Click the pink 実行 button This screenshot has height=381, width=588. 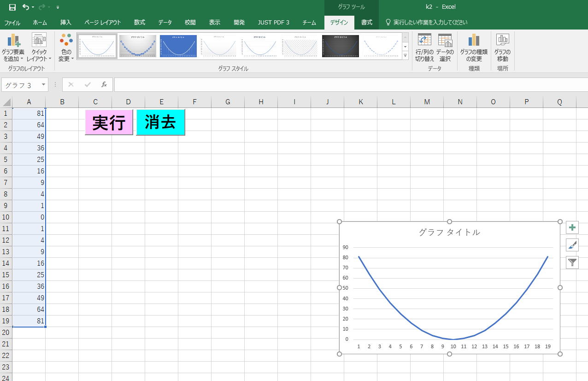pyautogui.click(x=109, y=122)
